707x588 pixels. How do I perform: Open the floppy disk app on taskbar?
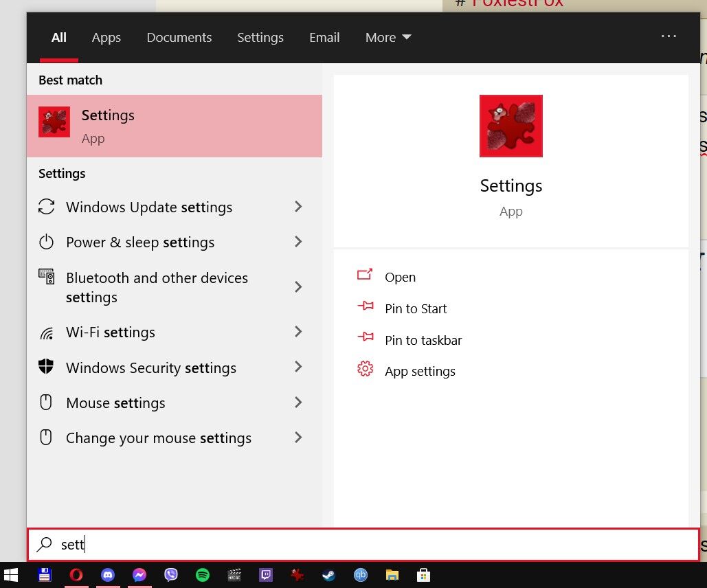45,575
